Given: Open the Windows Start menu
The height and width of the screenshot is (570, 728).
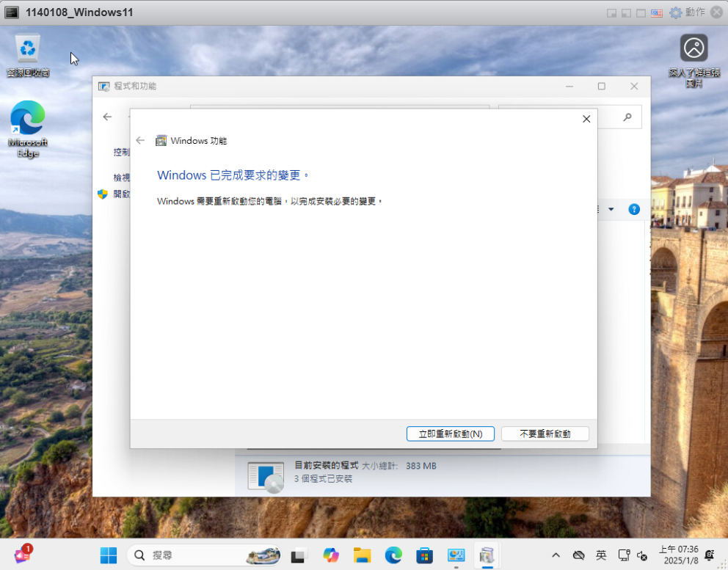Looking at the screenshot, I should click(109, 555).
